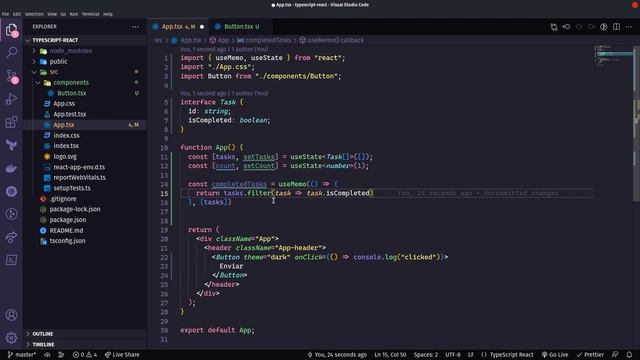640x360 pixels.
Task: Open notifications bell in status bar
Action: pyautogui.click(x=629, y=355)
